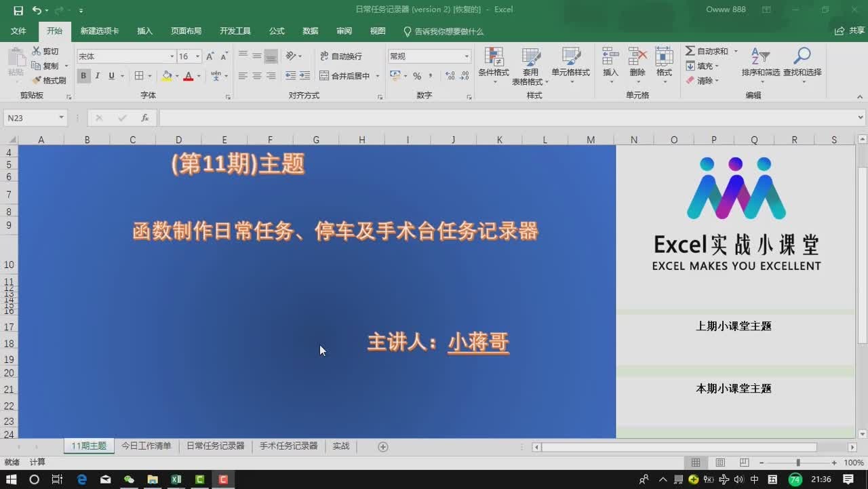This screenshot has width=868, height=489.
Task: Open Format as Table (套用表格格式)
Action: click(530, 66)
